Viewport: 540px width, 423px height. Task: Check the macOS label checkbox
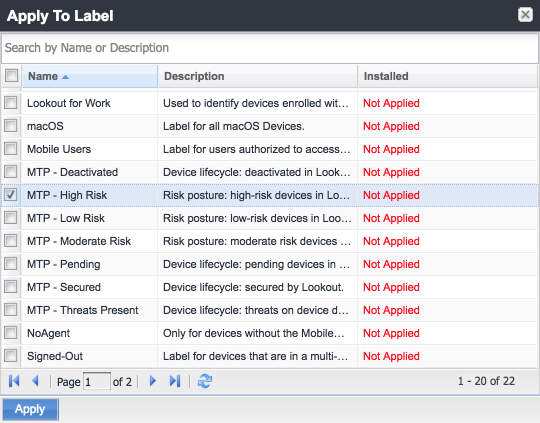[x=11, y=126]
